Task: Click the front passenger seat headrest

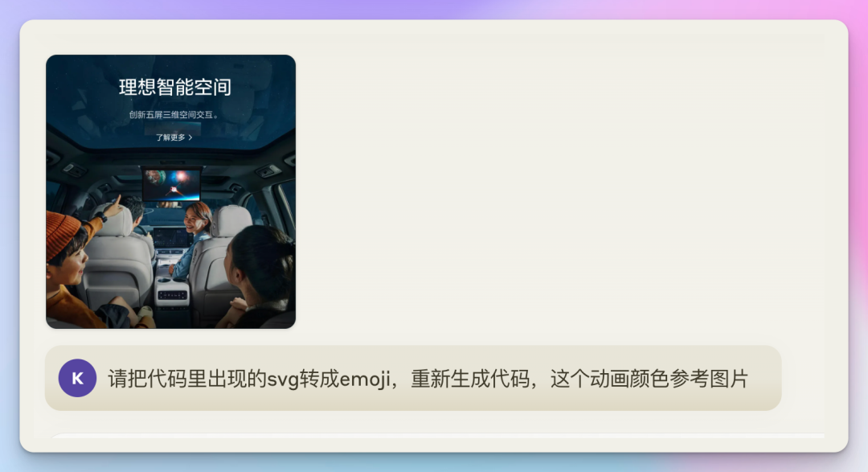Action: pos(232,220)
